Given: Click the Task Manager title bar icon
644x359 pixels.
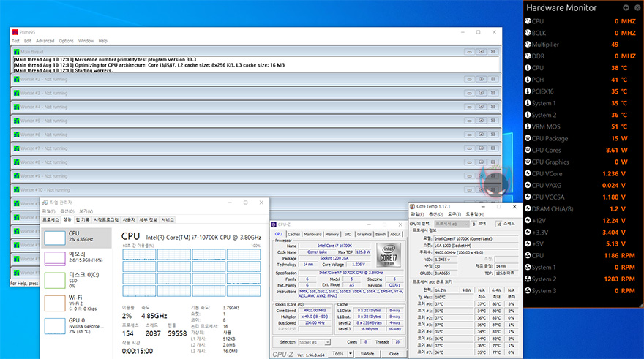Looking at the screenshot, I should coord(45,203).
